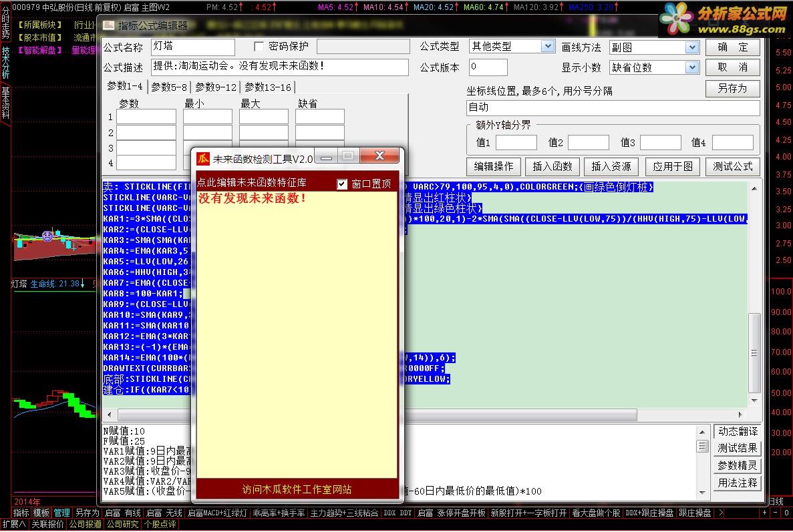Click the 测试结果 button
793x532 pixels.
[738, 448]
